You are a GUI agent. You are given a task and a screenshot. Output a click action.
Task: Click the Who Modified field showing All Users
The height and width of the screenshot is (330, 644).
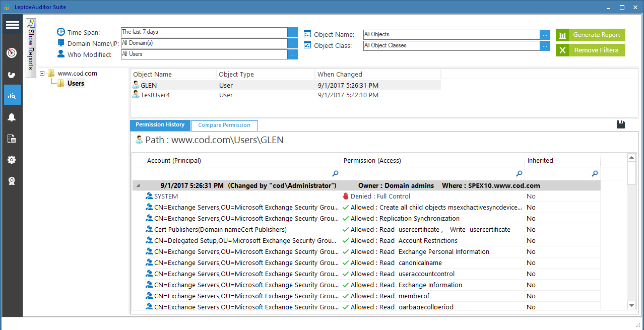coord(204,54)
